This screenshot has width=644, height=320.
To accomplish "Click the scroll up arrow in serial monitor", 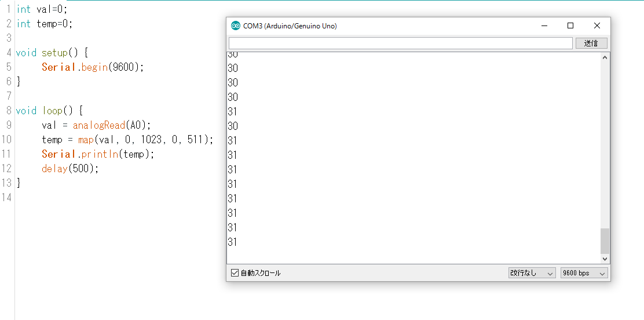I will [x=605, y=57].
